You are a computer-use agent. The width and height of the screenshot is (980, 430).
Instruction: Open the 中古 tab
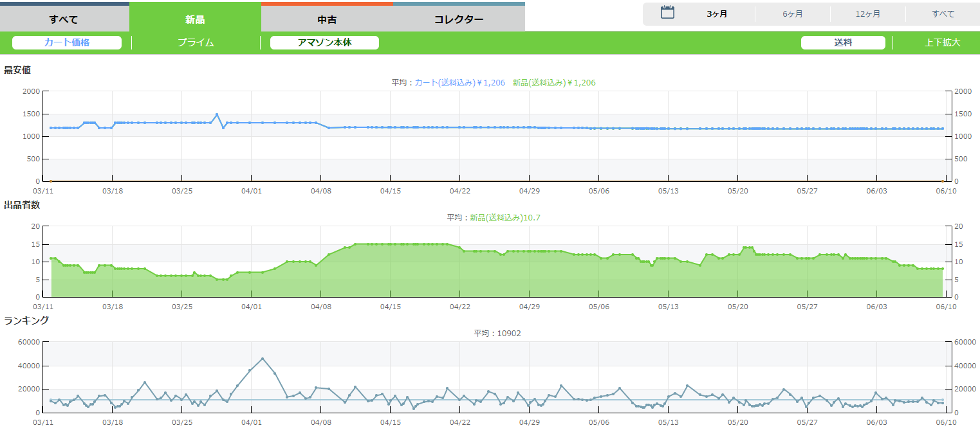(x=327, y=19)
